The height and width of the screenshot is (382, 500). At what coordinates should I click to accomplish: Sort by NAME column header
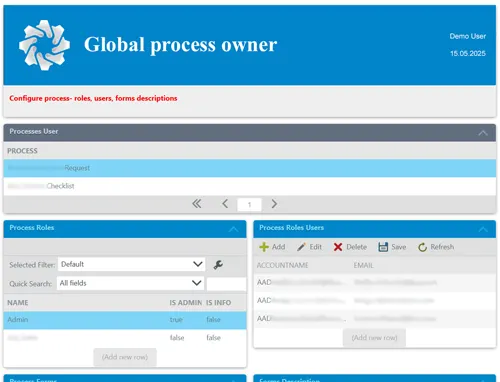click(18, 303)
